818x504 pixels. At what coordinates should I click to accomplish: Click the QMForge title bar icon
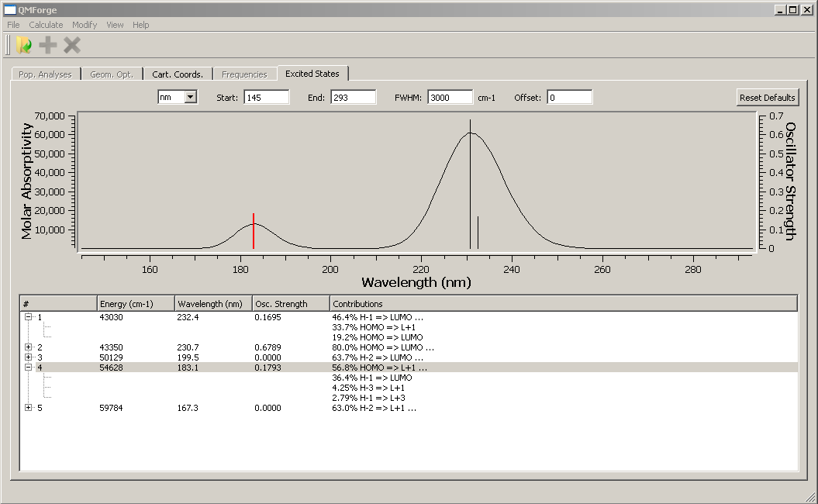[x=10, y=10]
